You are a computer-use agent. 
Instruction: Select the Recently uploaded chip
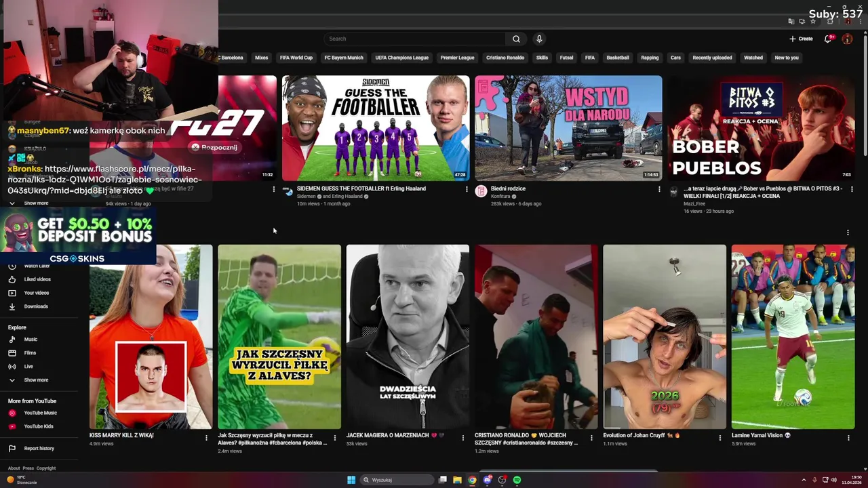(x=712, y=58)
